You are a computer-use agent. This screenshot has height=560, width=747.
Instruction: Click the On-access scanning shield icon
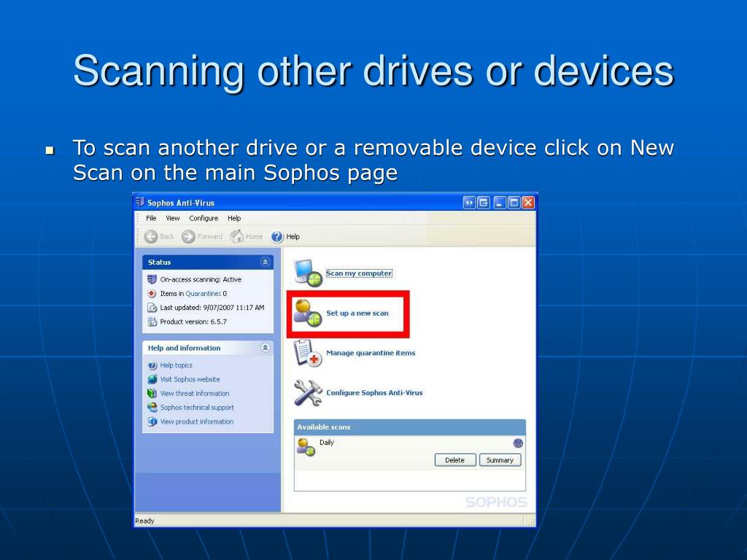pyautogui.click(x=152, y=279)
